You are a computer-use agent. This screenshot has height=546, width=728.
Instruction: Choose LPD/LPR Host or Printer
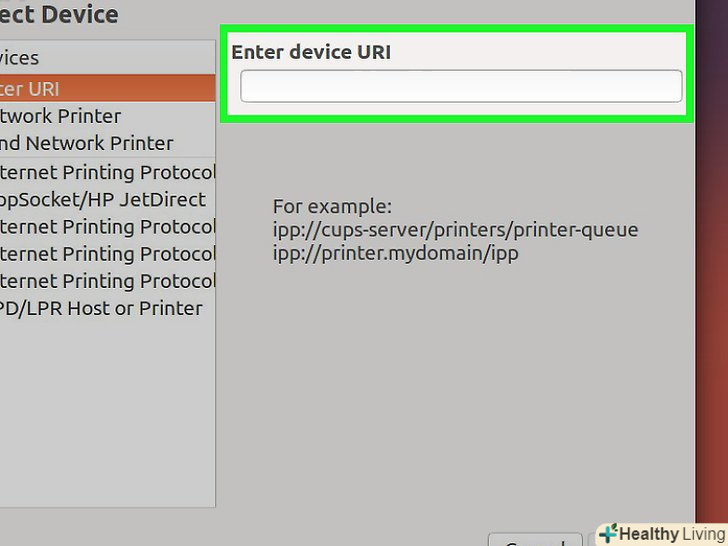coord(102,308)
